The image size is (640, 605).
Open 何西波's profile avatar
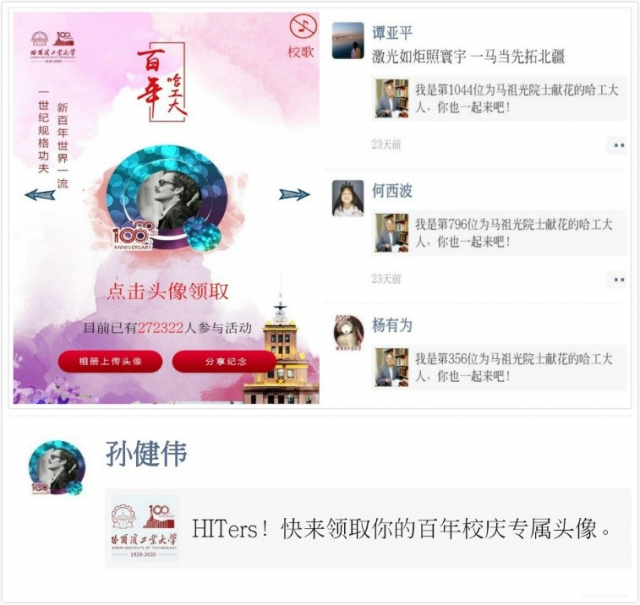pyautogui.click(x=348, y=198)
